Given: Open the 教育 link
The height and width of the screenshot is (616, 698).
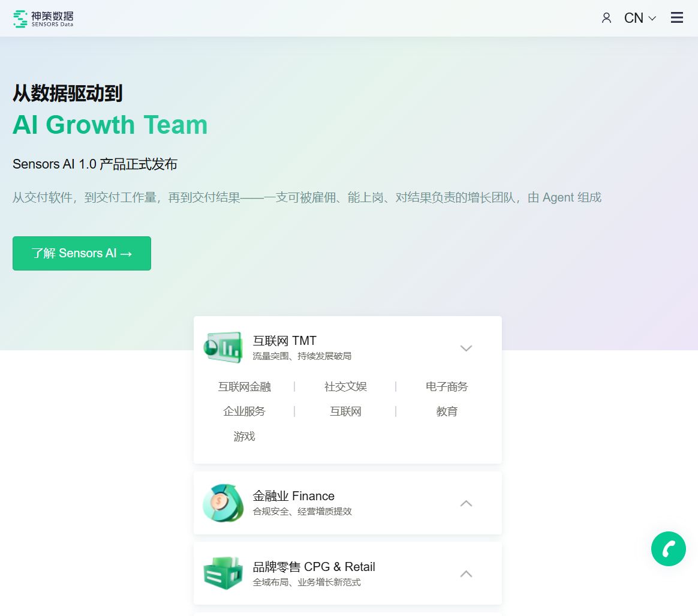Looking at the screenshot, I should [x=447, y=411].
